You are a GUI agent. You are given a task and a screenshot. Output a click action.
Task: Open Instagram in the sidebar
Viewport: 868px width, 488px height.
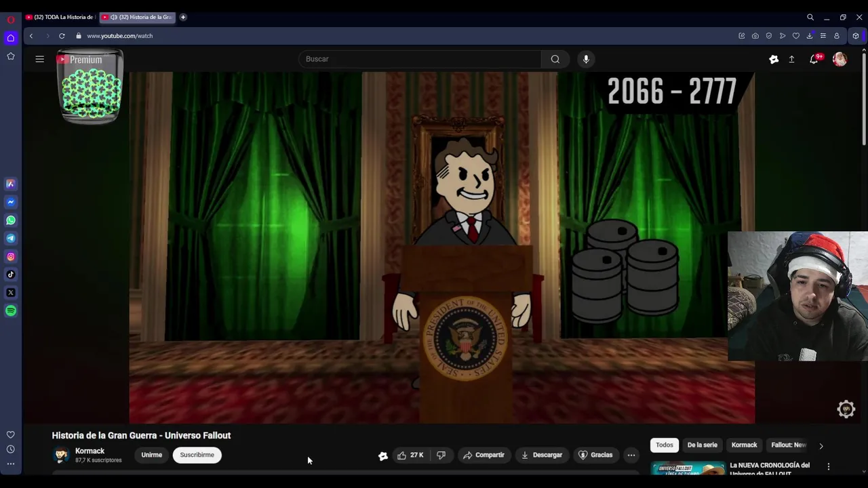(11, 256)
